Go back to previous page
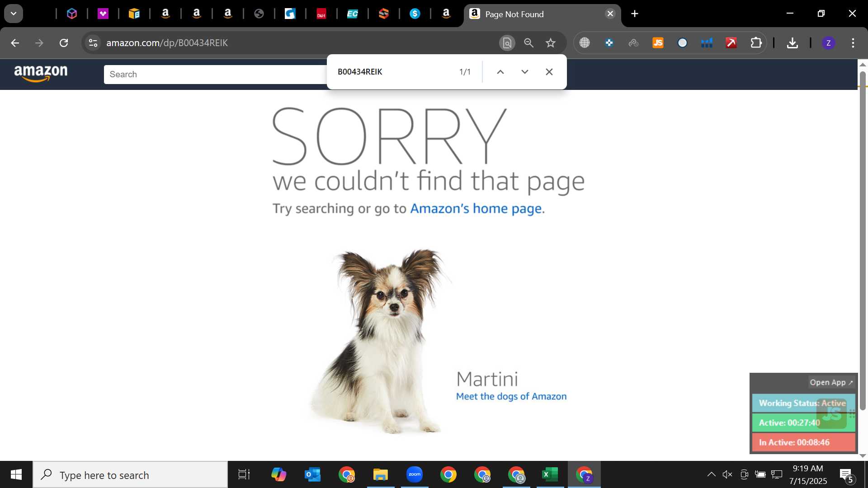This screenshot has height=488, width=868. coord(15,43)
